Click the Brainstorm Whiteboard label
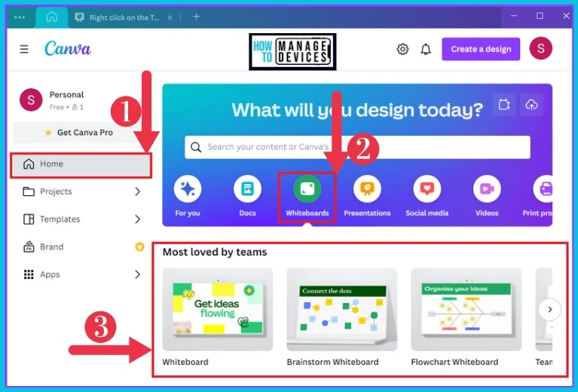The image size is (578, 392). click(x=332, y=362)
